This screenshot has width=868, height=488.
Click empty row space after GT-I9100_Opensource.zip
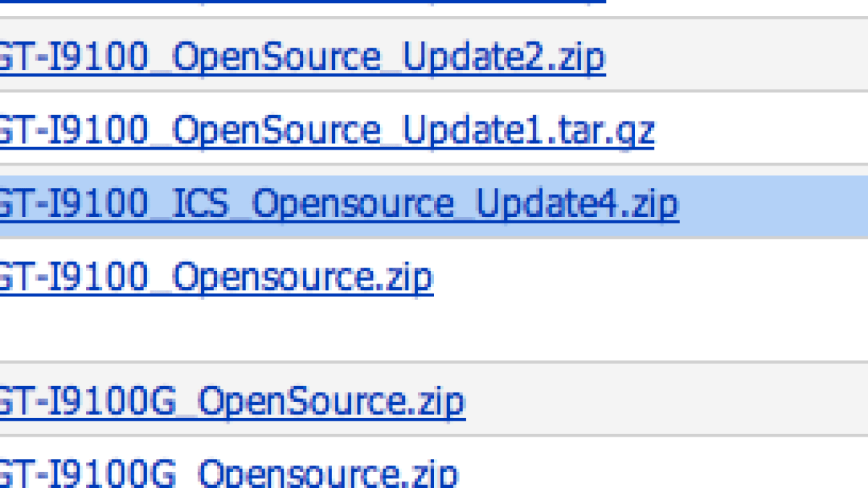pyautogui.click(x=650, y=278)
